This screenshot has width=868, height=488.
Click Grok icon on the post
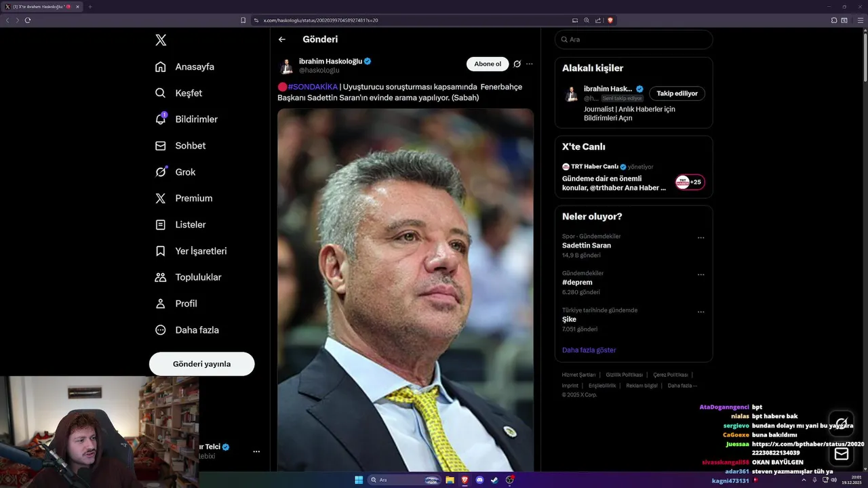(517, 64)
